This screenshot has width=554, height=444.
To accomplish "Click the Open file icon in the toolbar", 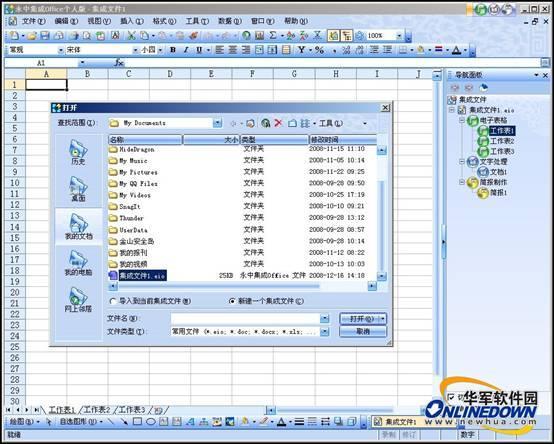I will (32, 35).
